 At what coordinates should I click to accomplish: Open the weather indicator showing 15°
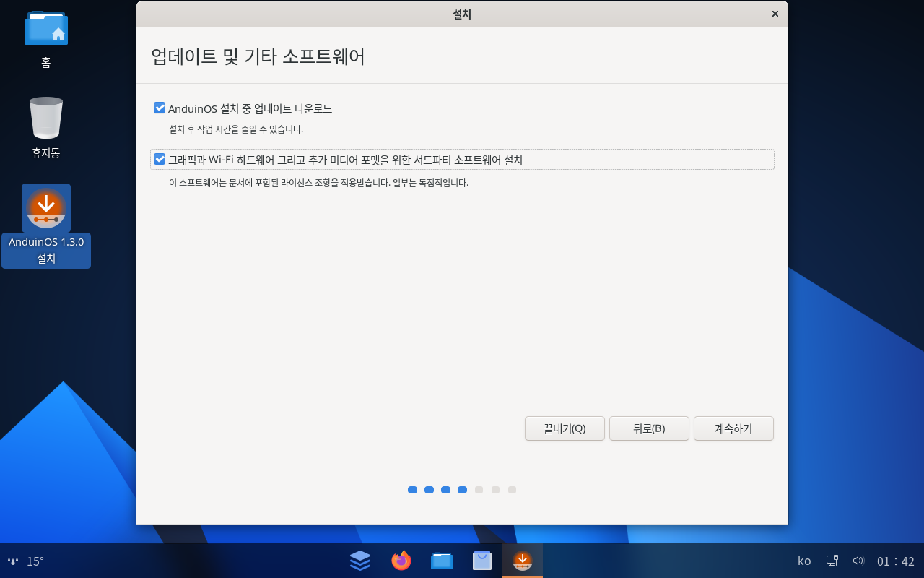pyautogui.click(x=26, y=561)
